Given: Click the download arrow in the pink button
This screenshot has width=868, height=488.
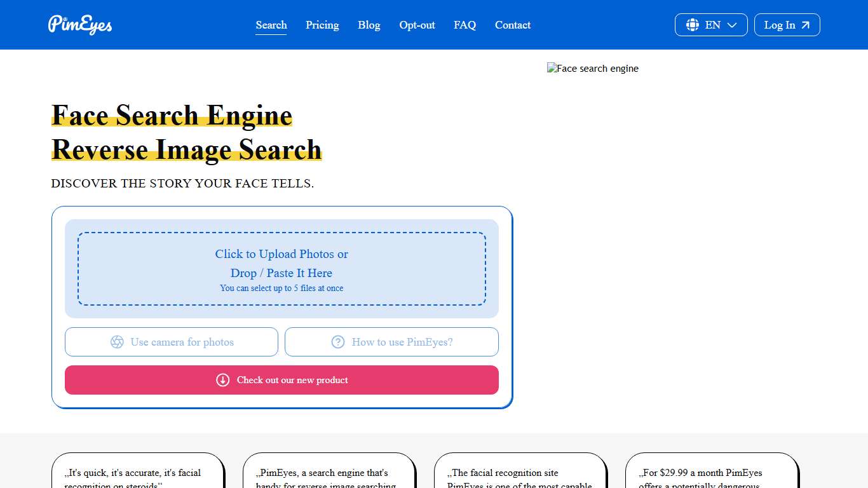Looking at the screenshot, I should 223,379.
